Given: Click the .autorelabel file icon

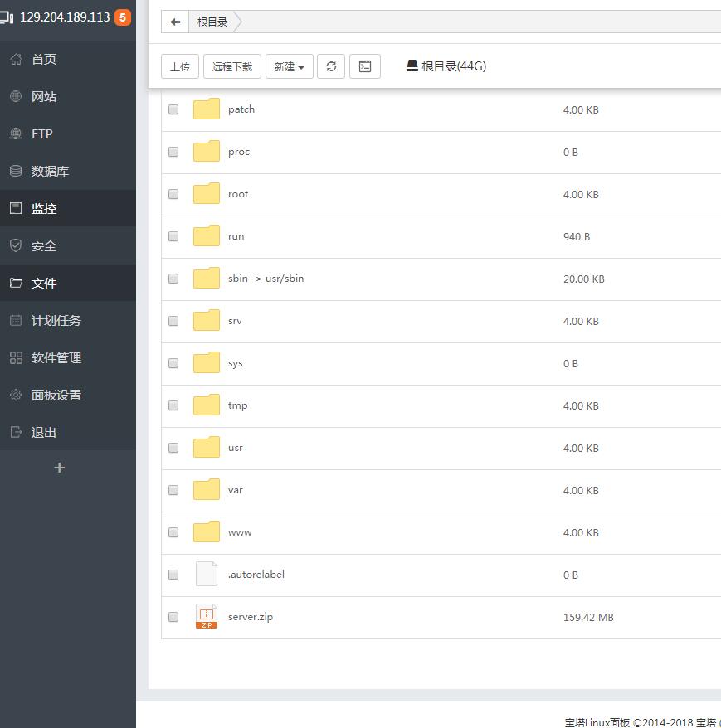Looking at the screenshot, I should (x=207, y=574).
